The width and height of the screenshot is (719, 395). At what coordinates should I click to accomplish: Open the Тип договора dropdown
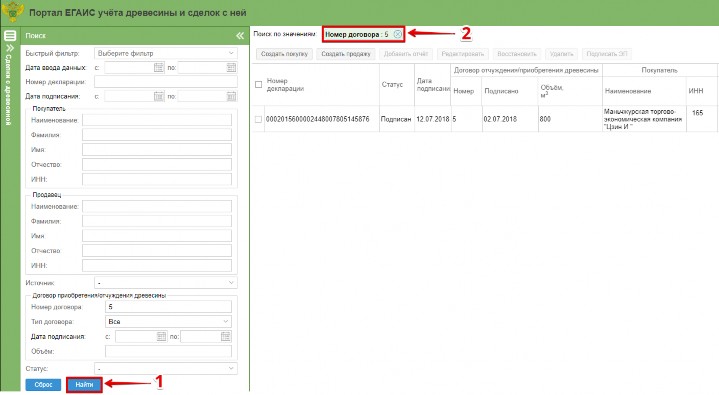[x=168, y=322]
